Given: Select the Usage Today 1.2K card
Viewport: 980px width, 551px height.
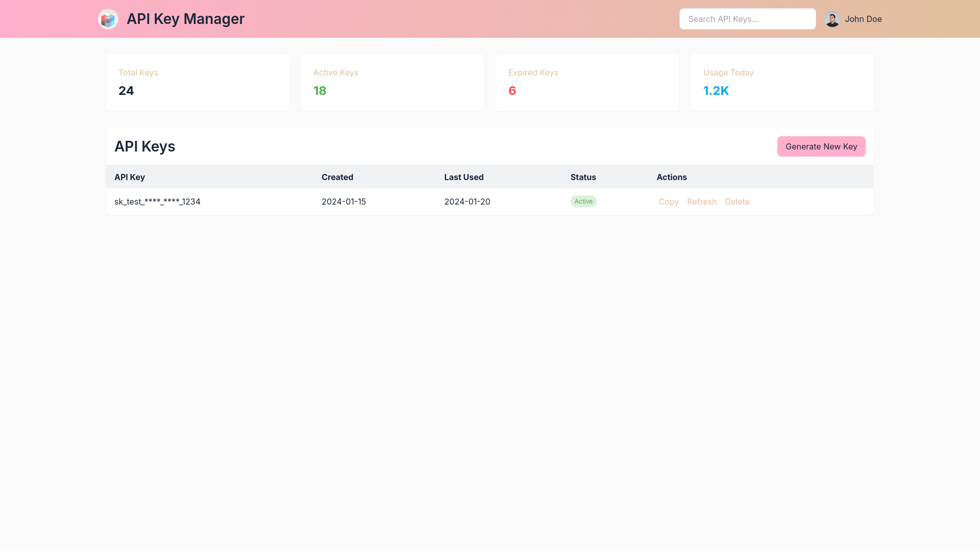Looking at the screenshot, I should [x=782, y=82].
